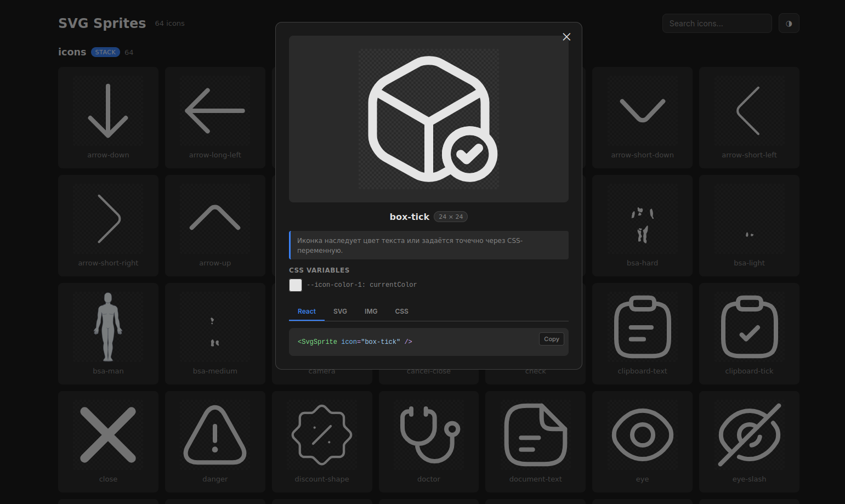Image resolution: width=845 pixels, height=504 pixels.
Task: Select the document-text icon
Action: point(535,441)
